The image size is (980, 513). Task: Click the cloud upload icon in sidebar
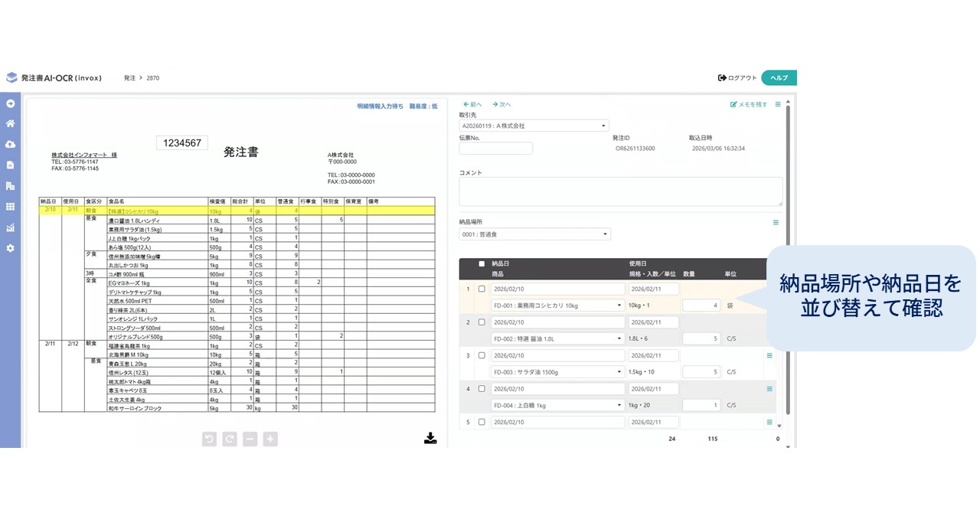pos(11,144)
